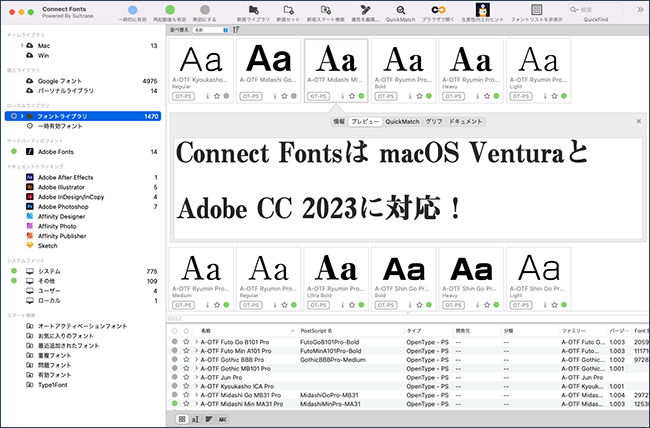The image size is (650, 428).
Task: Select A-OTF Shin Go Heavy font tile
Action: (x=471, y=279)
